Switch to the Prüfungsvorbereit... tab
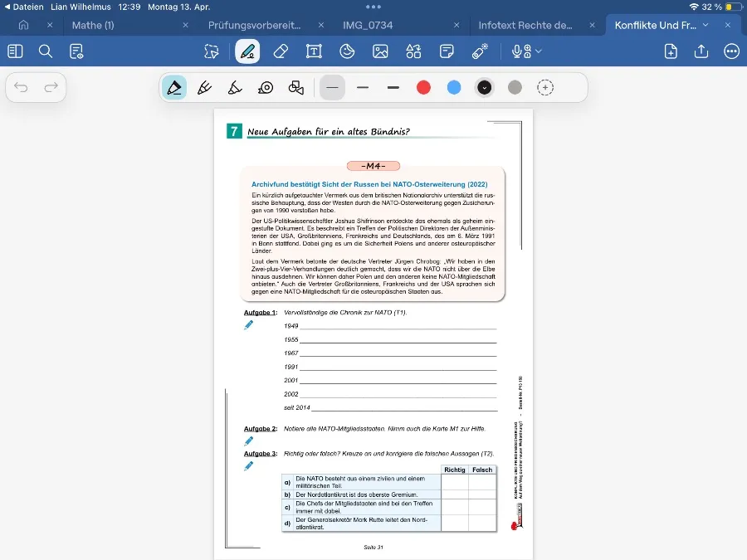 (x=255, y=25)
